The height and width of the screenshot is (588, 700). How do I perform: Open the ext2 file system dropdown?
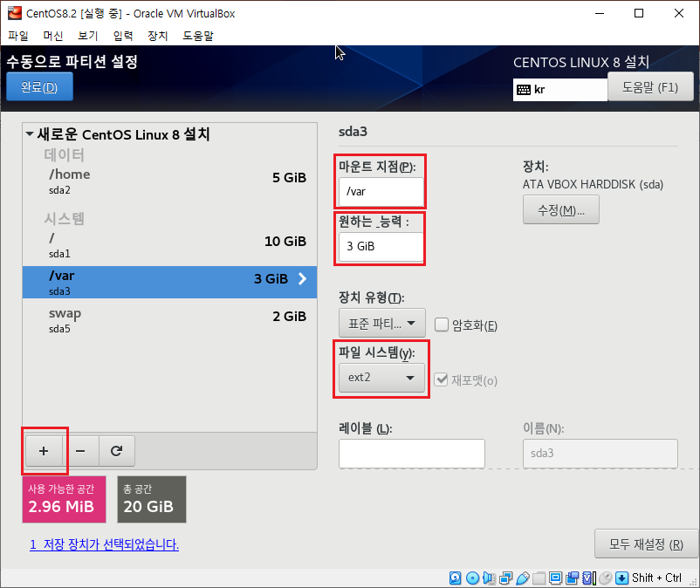coord(381,378)
